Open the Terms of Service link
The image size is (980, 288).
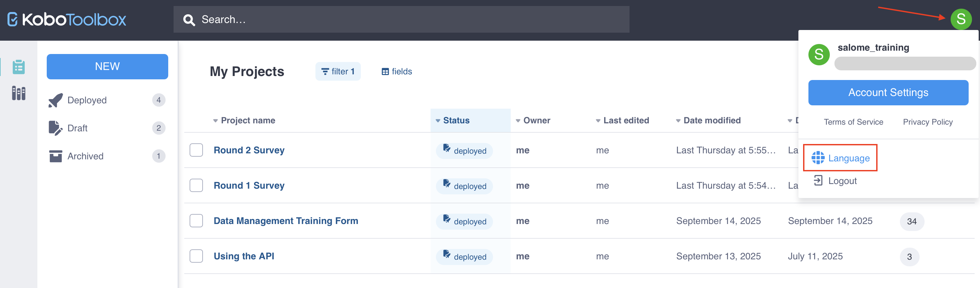pos(853,122)
